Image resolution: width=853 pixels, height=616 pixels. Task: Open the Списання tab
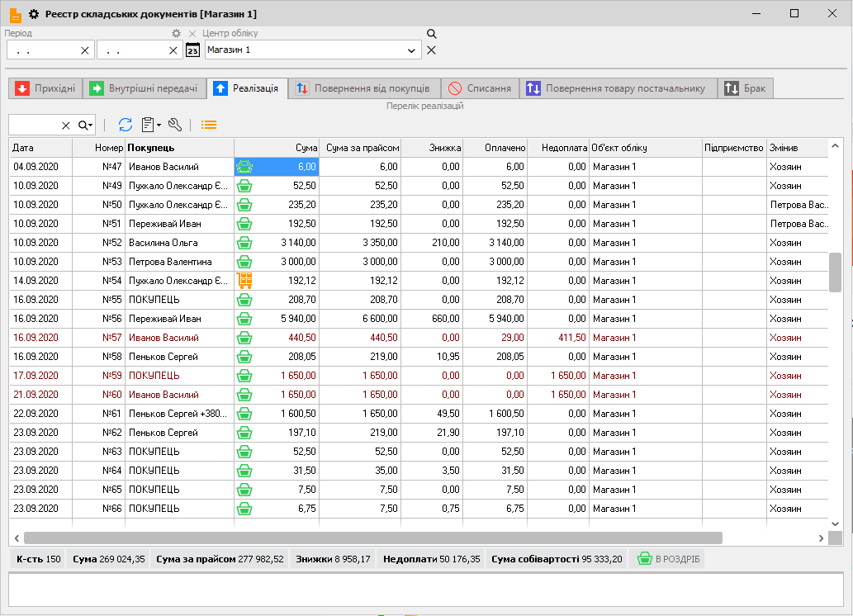[x=479, y=88]
